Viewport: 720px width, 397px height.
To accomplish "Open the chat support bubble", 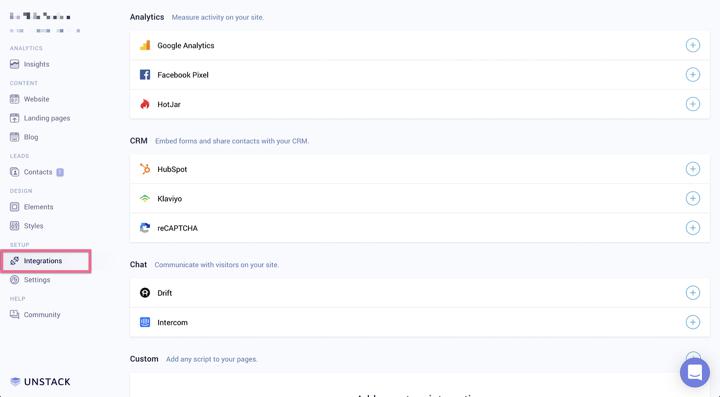I will [x=694, y=372].
